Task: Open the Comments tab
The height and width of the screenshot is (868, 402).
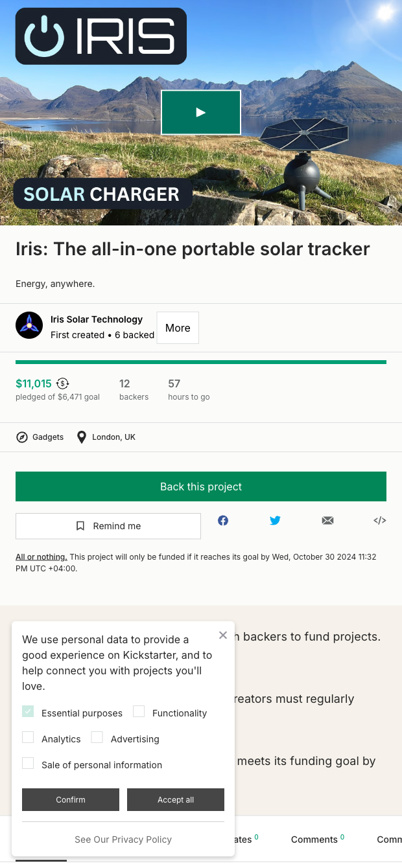Action: [x=314, y=839]
